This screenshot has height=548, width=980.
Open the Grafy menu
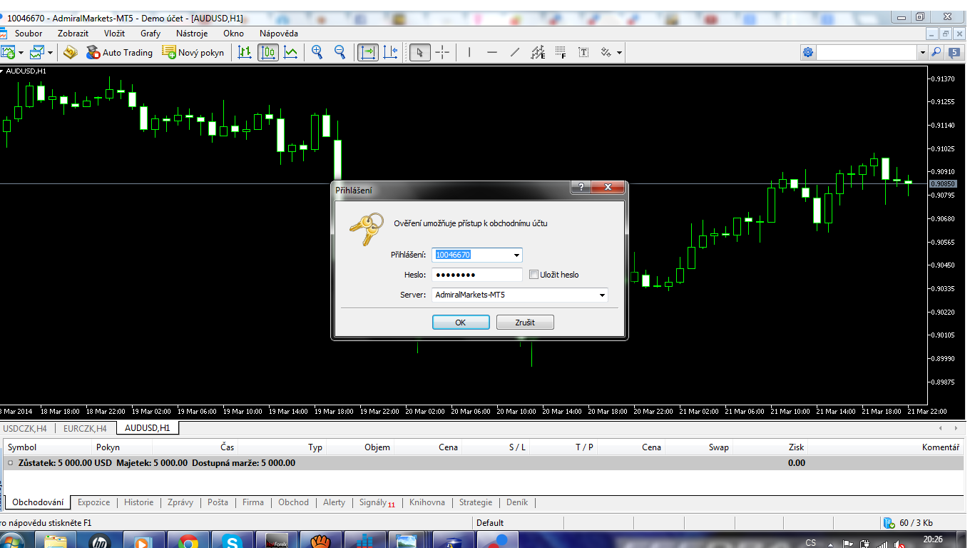(x=150, y=34)
